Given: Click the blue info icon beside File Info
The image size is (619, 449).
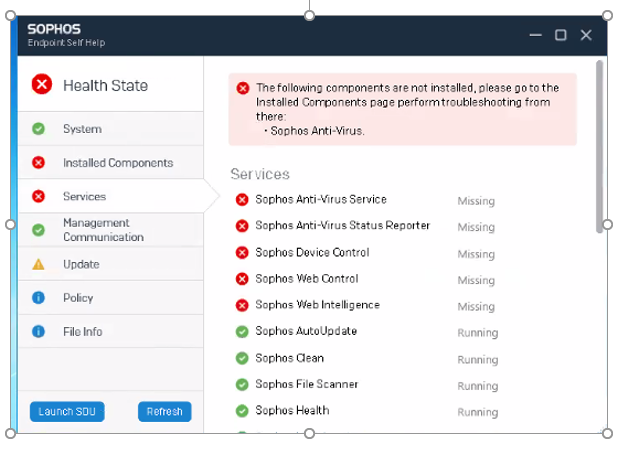Looking at the screenshot, I should [x=38, y=331].
